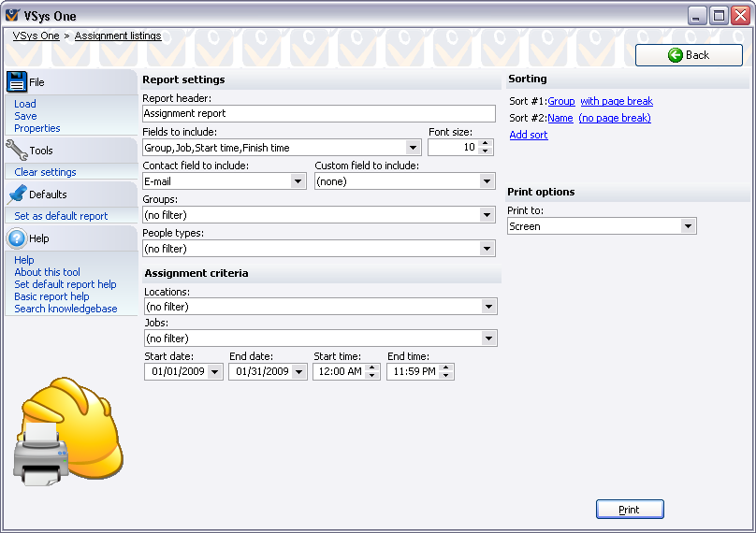Open Properties under File
The width and height of the screenshot is (756, 533).
(37, 128)
